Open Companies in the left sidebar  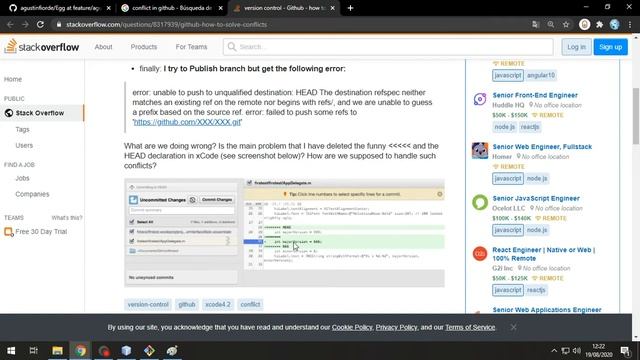click(32, 194)
